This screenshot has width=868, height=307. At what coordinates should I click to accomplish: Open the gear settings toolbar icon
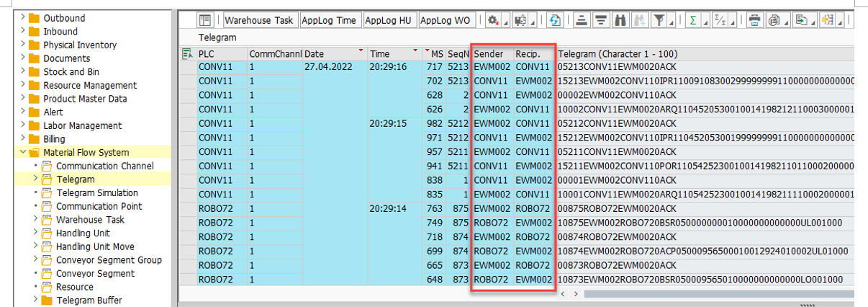[x=493, y=20]
